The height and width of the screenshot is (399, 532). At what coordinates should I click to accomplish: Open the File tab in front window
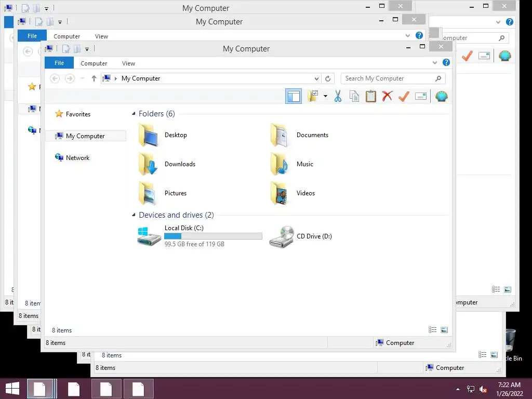coord(59,63)
